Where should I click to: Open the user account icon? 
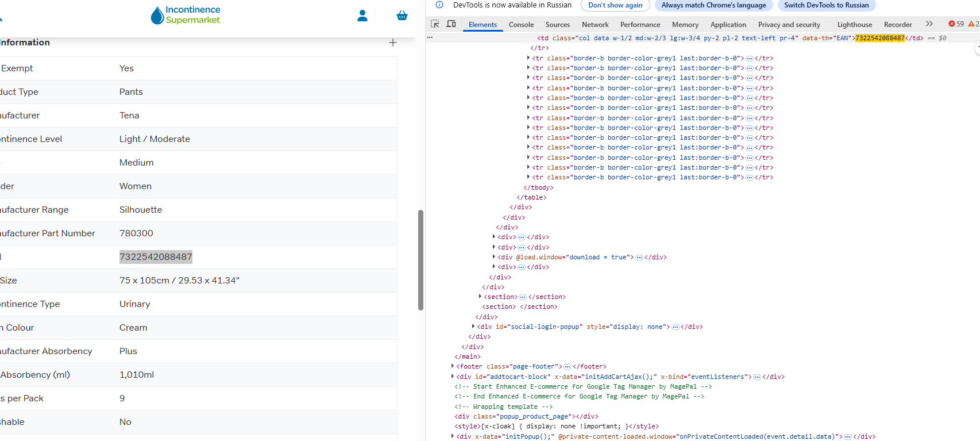click(x=362, y=16)
